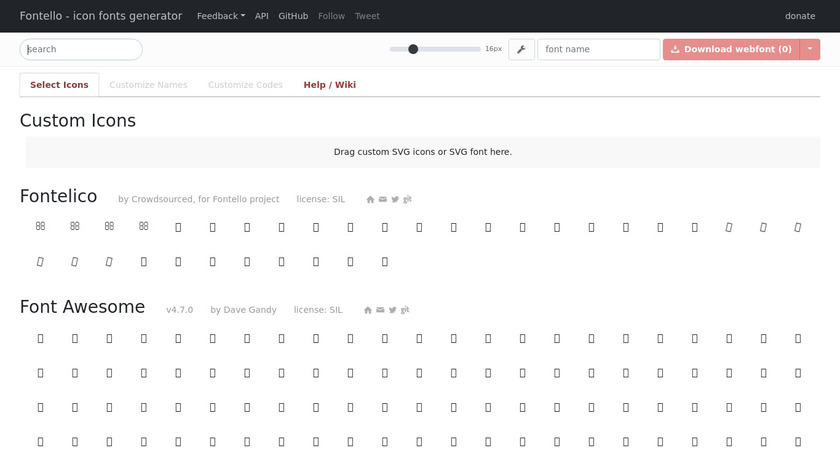840x472 pixels.
Task: Open the Help / Wiki tab
Action: click(329, 85)
